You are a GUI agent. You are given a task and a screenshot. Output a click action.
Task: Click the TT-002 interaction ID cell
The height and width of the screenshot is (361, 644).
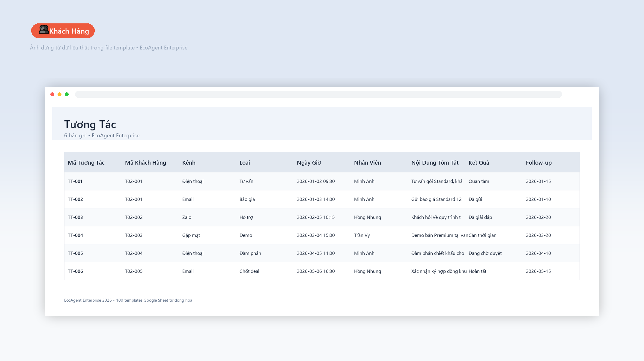75,199
